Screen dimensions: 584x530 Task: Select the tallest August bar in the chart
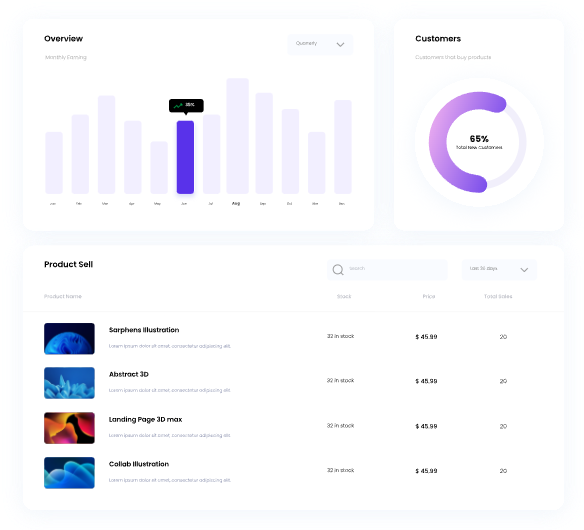pos(237,136)
